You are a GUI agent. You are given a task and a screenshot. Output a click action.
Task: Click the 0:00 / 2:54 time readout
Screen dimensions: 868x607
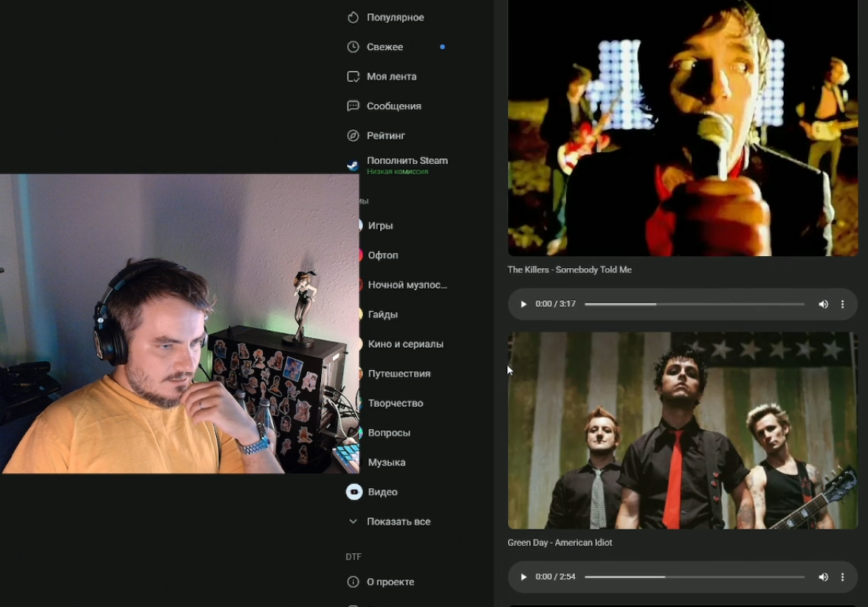(x=555, y=577)
